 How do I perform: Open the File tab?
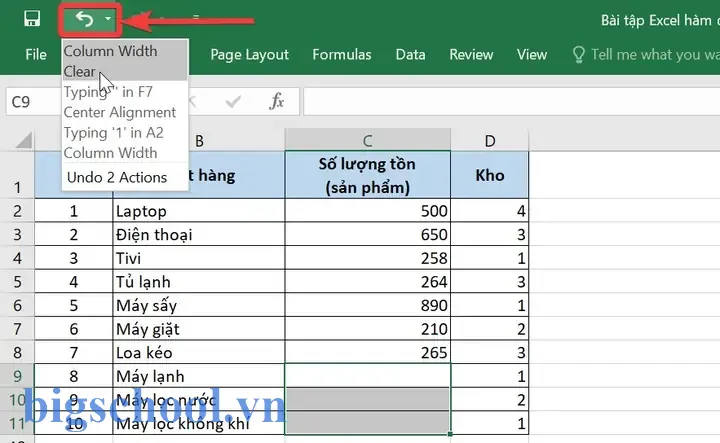point(36,55)
